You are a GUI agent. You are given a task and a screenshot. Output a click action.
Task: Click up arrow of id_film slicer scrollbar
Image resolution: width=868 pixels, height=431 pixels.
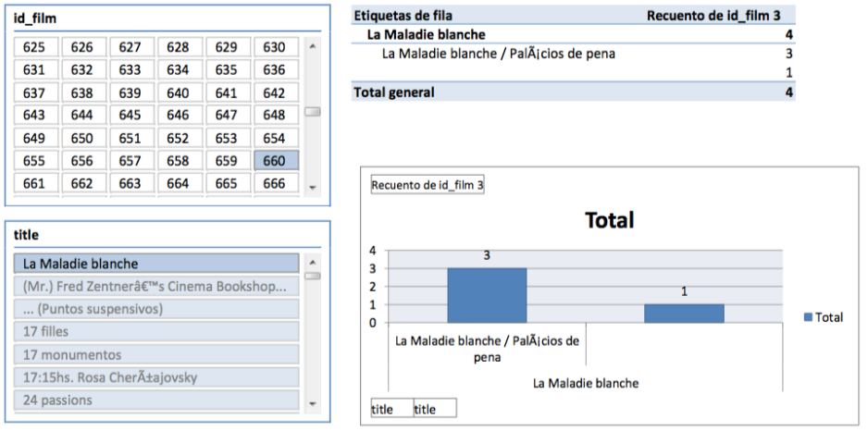coord(312,46)
